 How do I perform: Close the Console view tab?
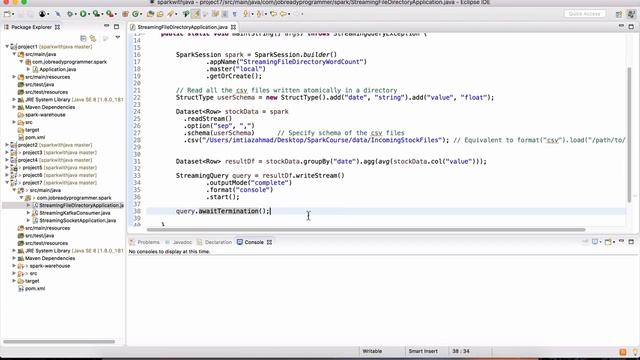(269, 242)
